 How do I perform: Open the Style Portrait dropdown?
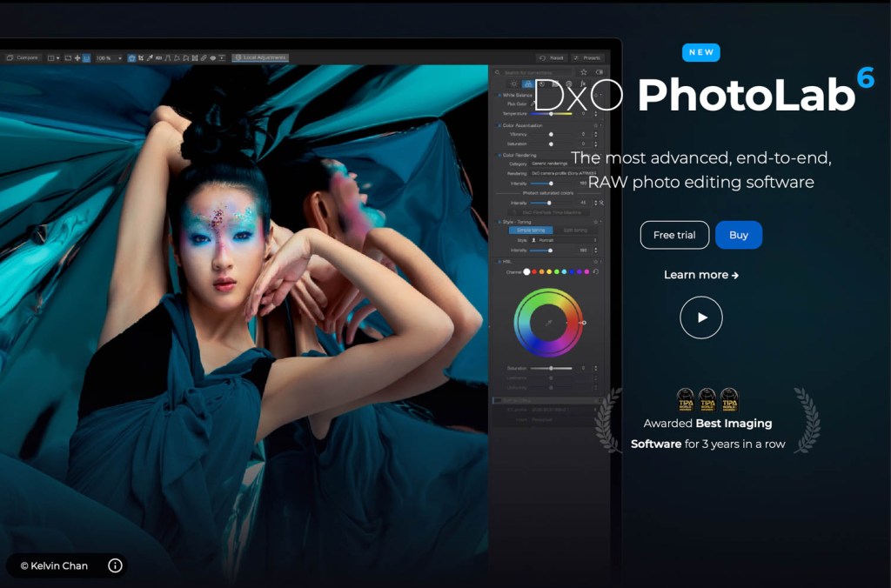(564, 240)
